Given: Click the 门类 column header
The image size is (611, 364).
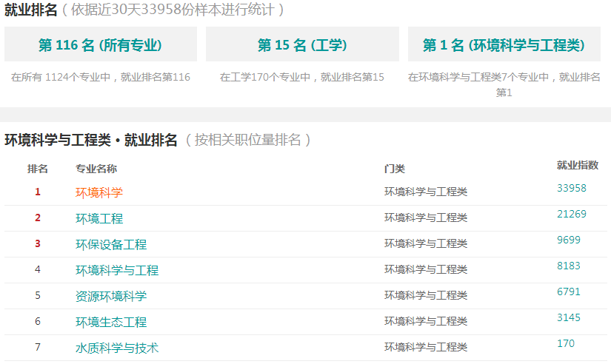Looking at the screenshot, I should click(x=394, y=169).
